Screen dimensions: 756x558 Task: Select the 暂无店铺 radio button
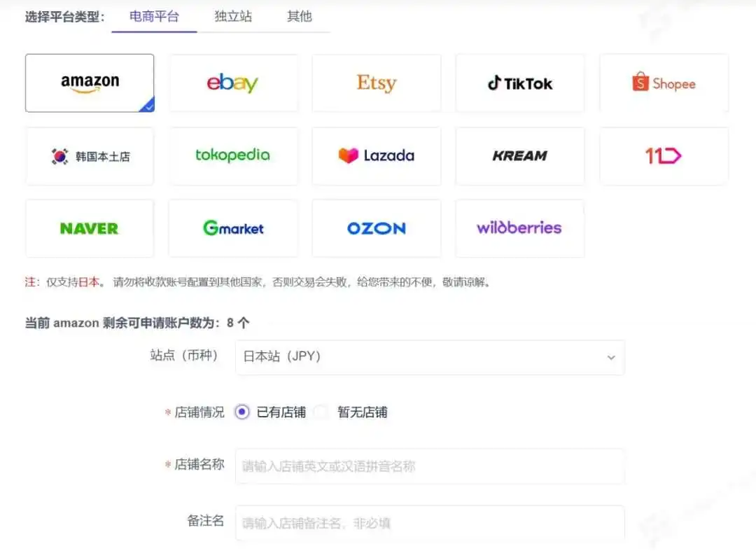[321, 412]
